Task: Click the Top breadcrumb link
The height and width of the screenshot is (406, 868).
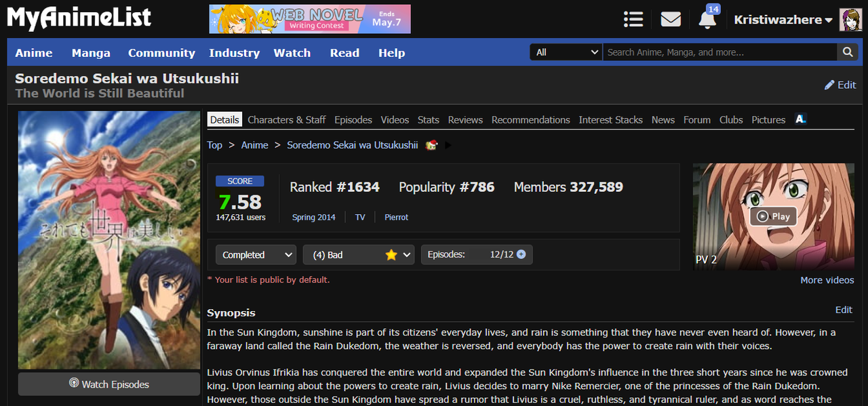Action: click(214, 145)
